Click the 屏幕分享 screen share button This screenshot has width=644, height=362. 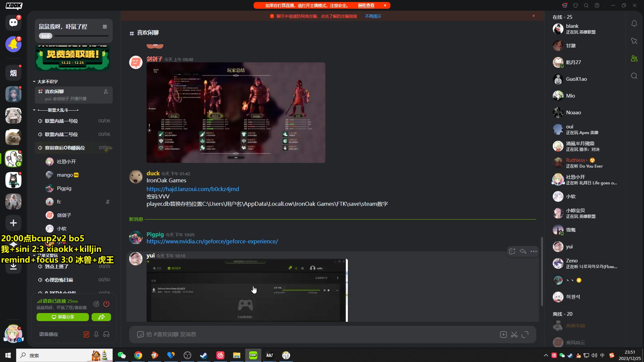63,317
